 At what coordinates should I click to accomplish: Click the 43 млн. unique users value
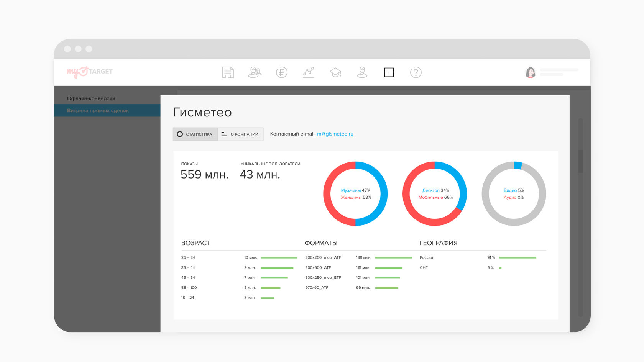pos(260,175)
